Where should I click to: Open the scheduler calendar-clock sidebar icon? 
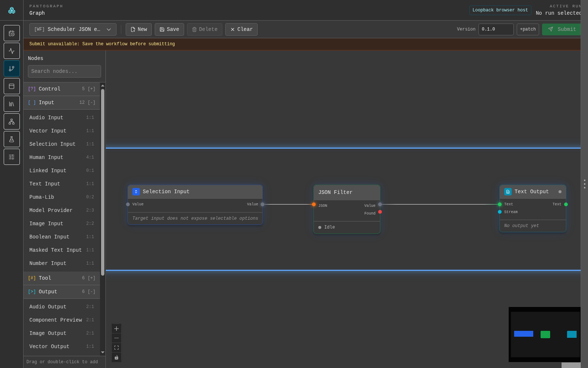pyautogui.click(x=12, y=33)
